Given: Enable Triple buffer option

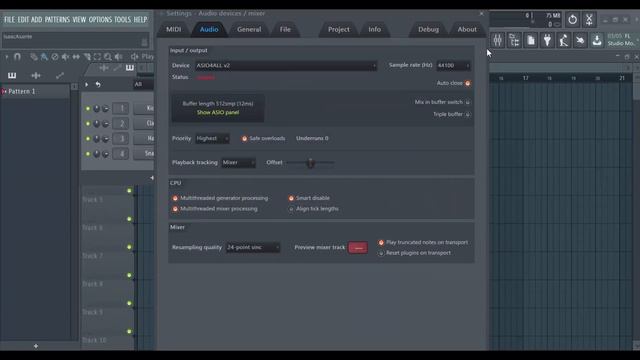Looking at the screenshot, I should tap(468, 114).
